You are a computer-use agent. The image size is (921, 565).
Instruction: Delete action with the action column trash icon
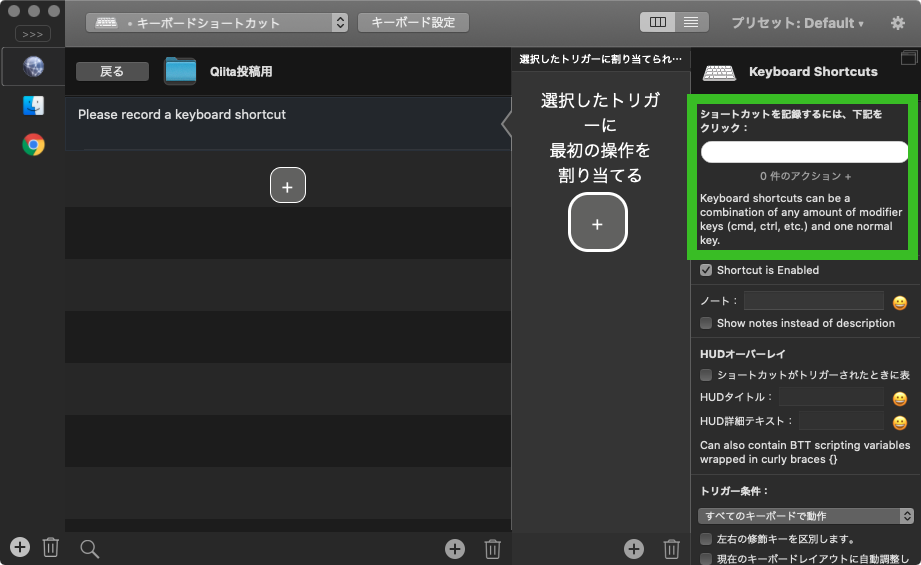click(x=671, y=549)
